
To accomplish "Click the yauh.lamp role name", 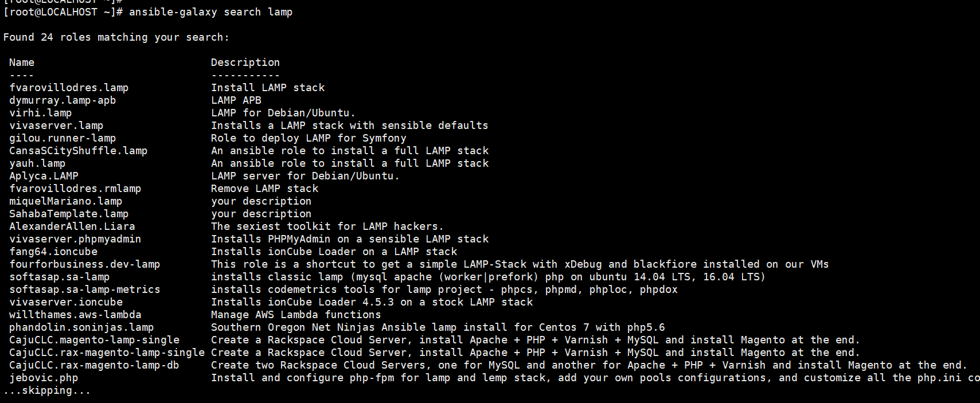I will click(x=37, y=163).
